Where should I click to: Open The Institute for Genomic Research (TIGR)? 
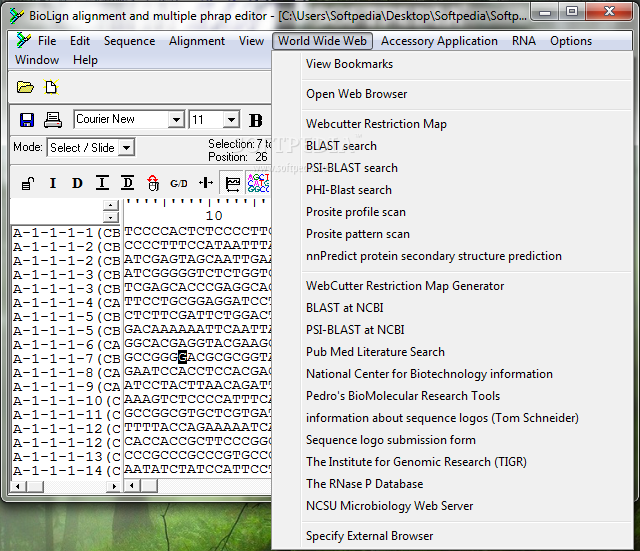click(x=453, y=462)
